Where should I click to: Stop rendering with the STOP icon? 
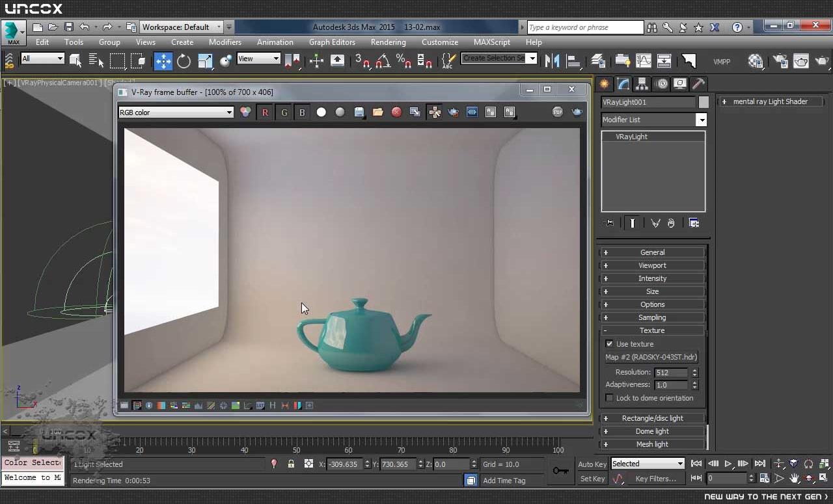(x=558, y=113)
